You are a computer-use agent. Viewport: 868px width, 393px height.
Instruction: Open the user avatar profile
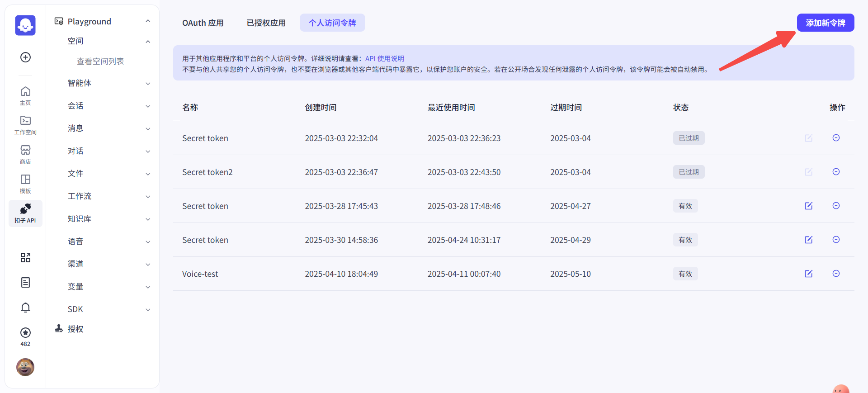pos(25,367)
